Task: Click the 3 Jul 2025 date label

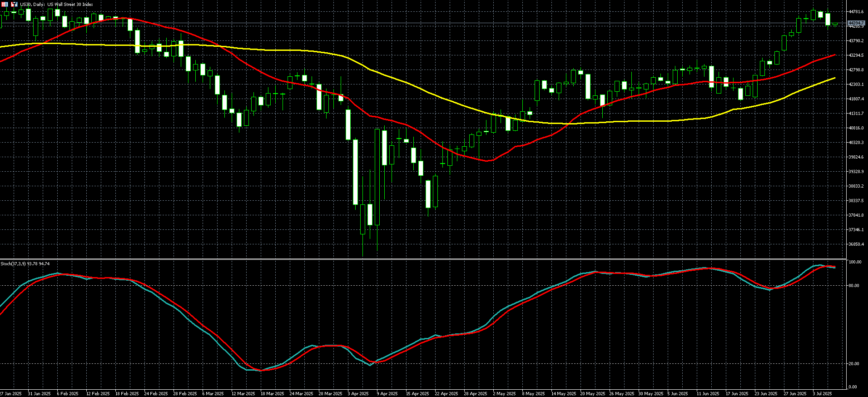Action: click(x=822, y=393)
